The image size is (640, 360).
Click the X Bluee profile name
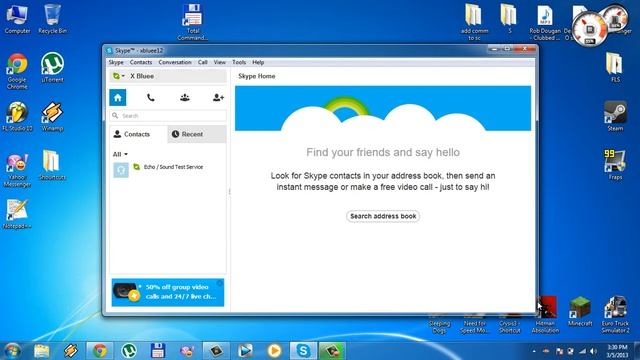[x=142, y=76]
